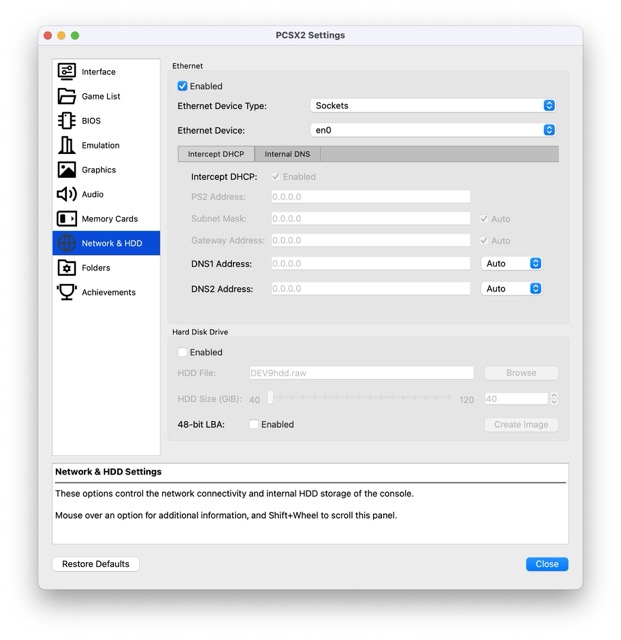Image resolution: width=621 pixels, height=640 pixels.
Task: Click the HDD Size slider handle
Action: pyautogui.click(x=270, y=397)
